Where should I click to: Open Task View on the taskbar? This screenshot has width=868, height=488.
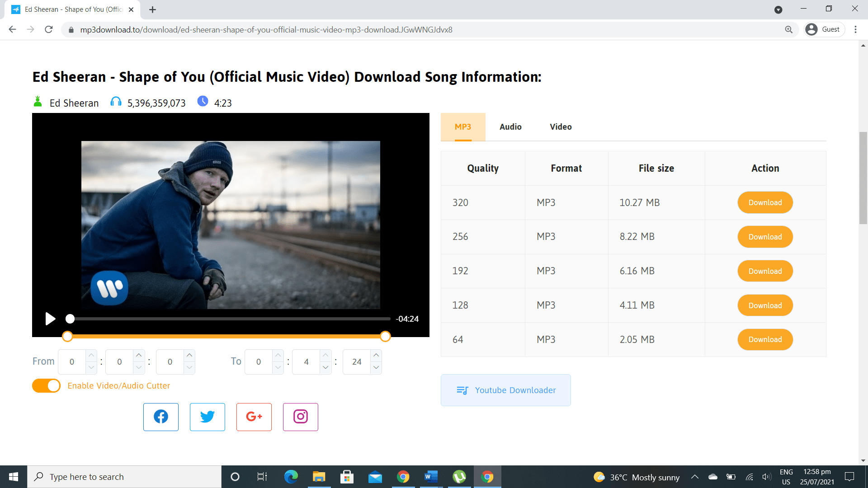[x=262, y=477]
